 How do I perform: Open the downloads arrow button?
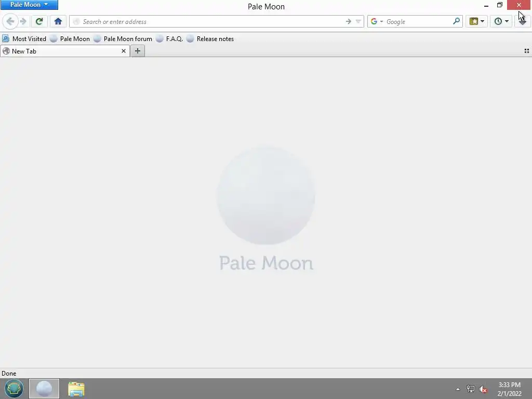(523, 21)
